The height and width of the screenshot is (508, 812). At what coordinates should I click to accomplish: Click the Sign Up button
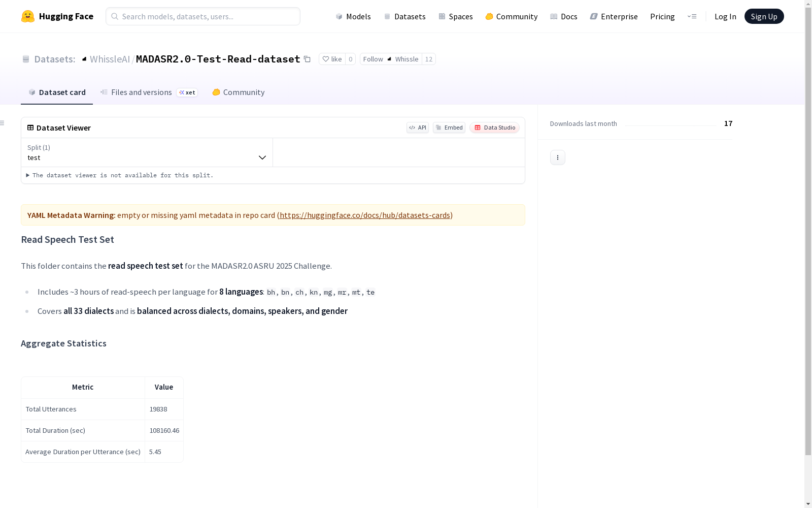pos(764,16)
